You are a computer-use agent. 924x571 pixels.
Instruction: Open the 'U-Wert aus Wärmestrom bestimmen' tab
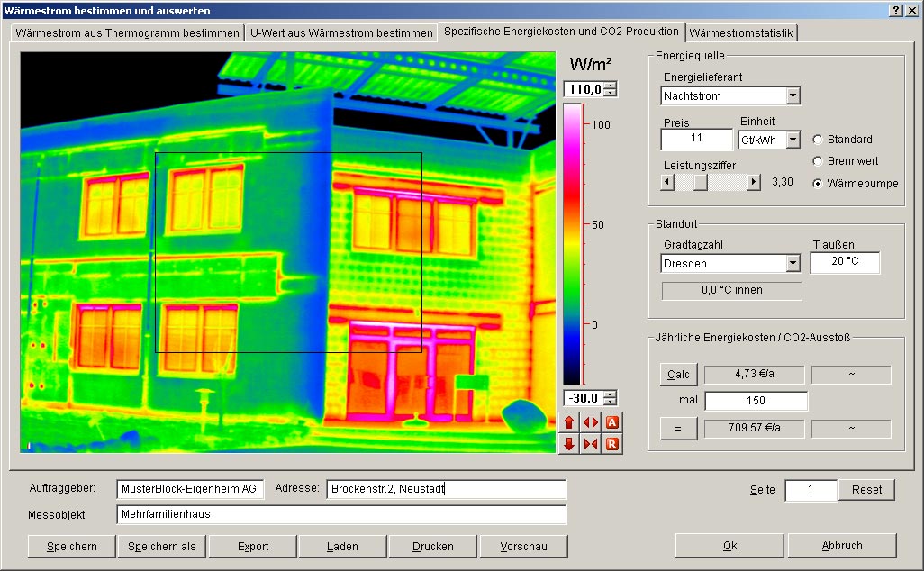coord(341,32)
